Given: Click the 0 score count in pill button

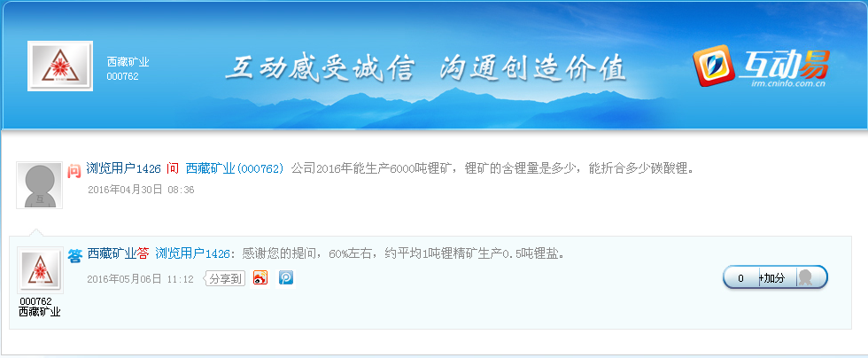Looking at the screenshot, I should coord(740,278).
